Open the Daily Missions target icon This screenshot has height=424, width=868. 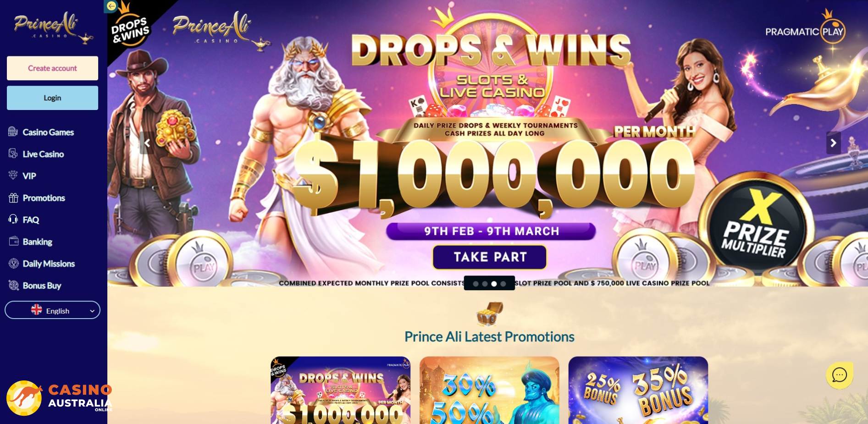pyautogui.click(x=13, y=263)
